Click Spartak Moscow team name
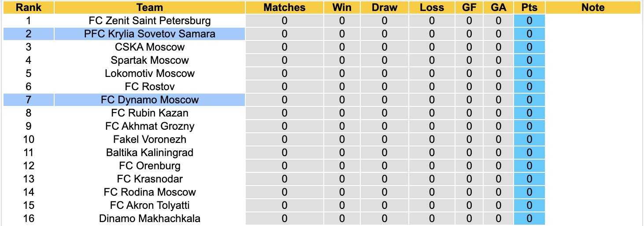Image resolution: width=644 pixels, height=226 pixels. (150, 60)
